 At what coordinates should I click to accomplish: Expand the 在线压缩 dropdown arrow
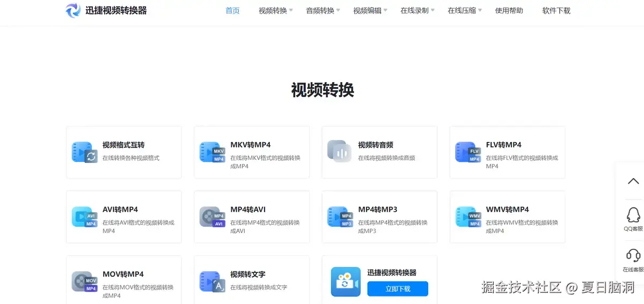(480, 10)
